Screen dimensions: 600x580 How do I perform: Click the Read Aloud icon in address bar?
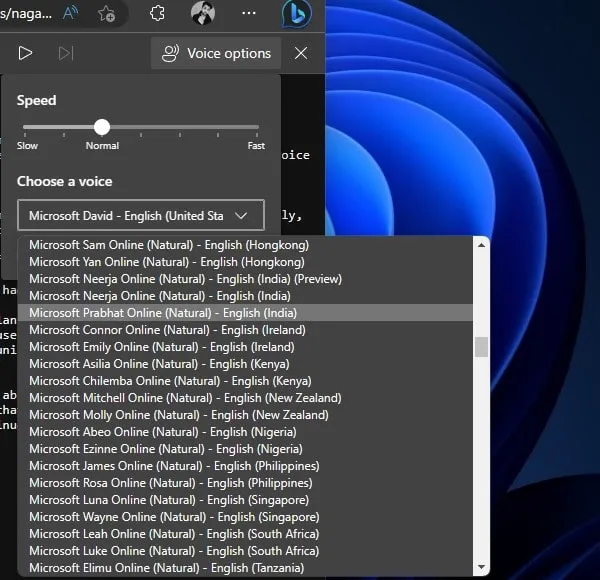pyautogui.click(x=70, y=13)
